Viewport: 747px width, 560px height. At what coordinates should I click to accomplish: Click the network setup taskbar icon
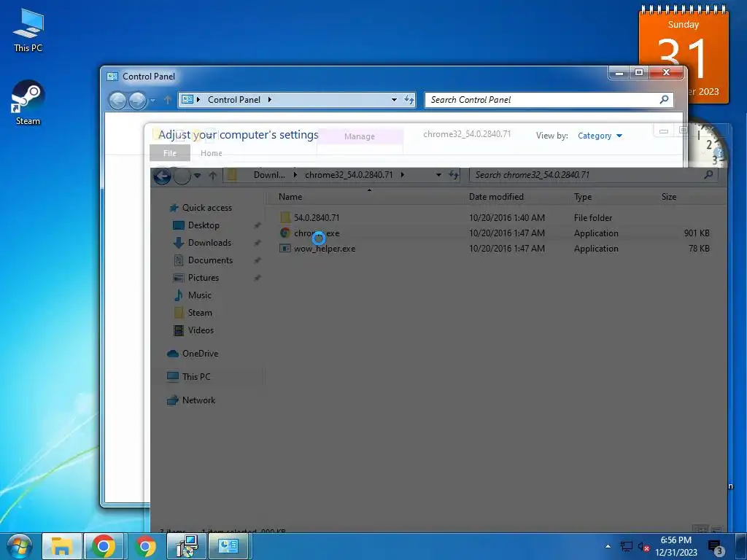[x=187, y=545]
